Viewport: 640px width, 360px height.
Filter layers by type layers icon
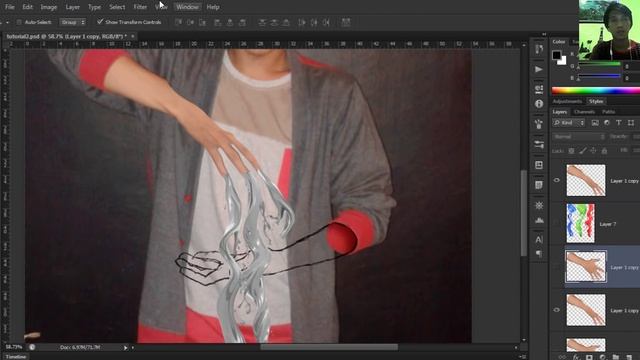pos(619,123)
